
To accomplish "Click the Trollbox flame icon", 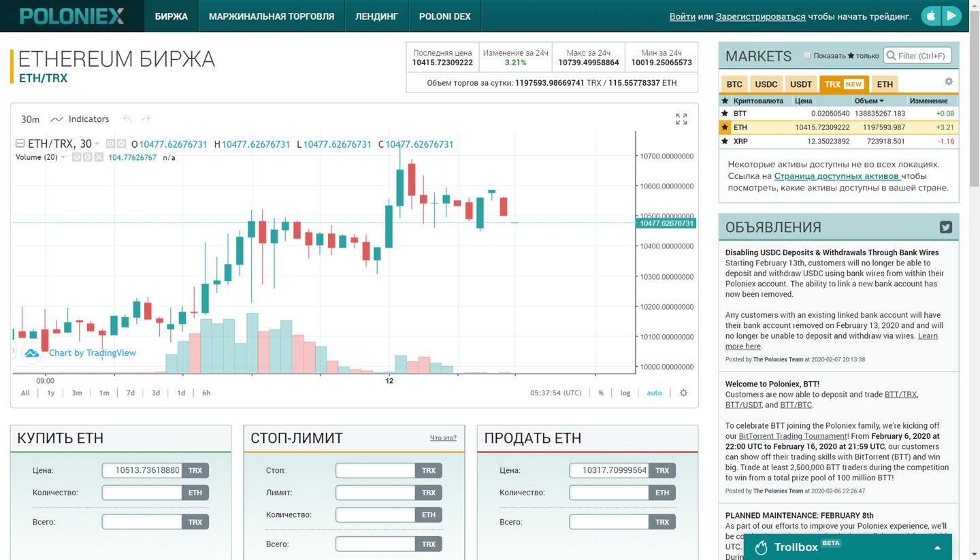I will 762,547.
